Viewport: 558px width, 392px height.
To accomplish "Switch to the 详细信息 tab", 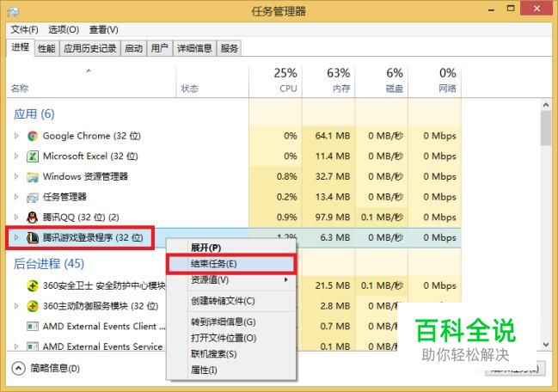I will (194, 48).
